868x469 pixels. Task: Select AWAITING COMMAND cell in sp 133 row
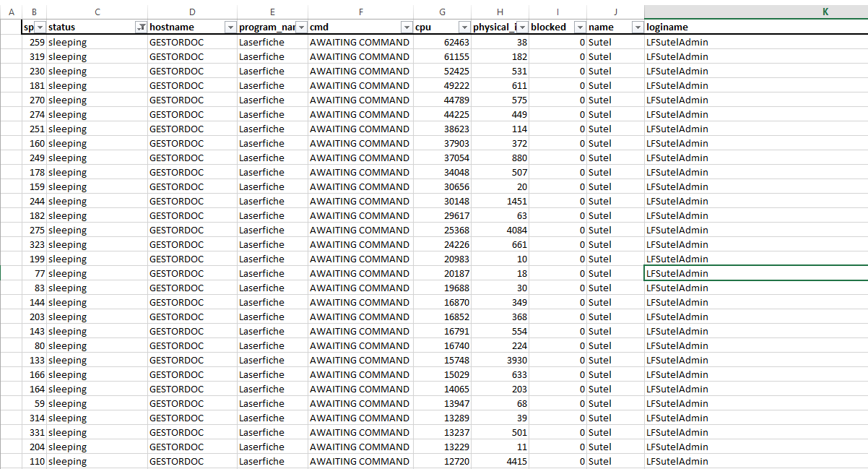[x=360, y=360]
